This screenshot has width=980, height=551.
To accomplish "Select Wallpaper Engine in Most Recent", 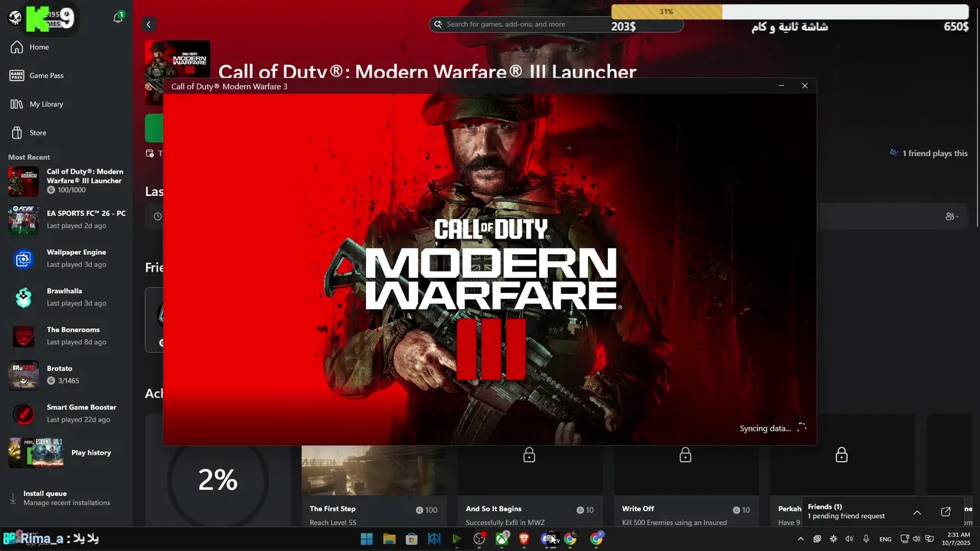I will (67, 259).
